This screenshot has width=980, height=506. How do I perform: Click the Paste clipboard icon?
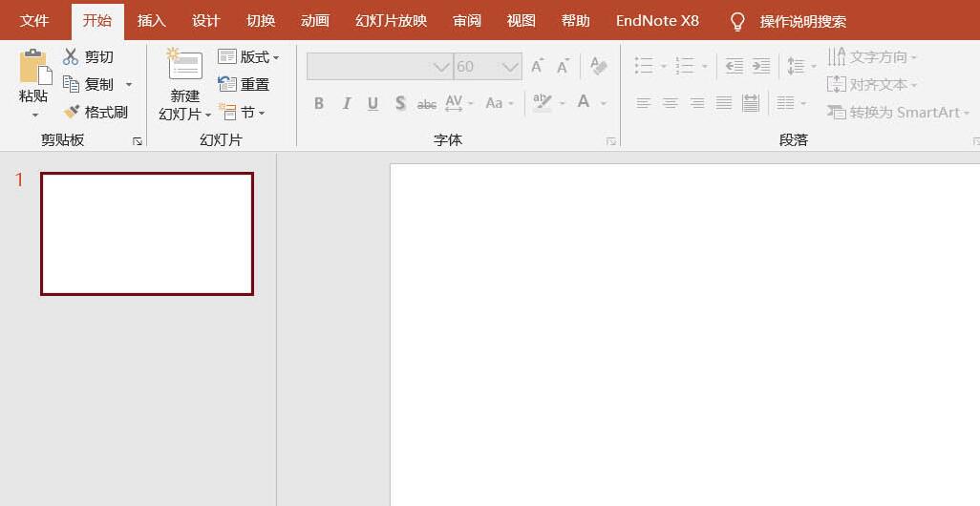click(34, 66)
